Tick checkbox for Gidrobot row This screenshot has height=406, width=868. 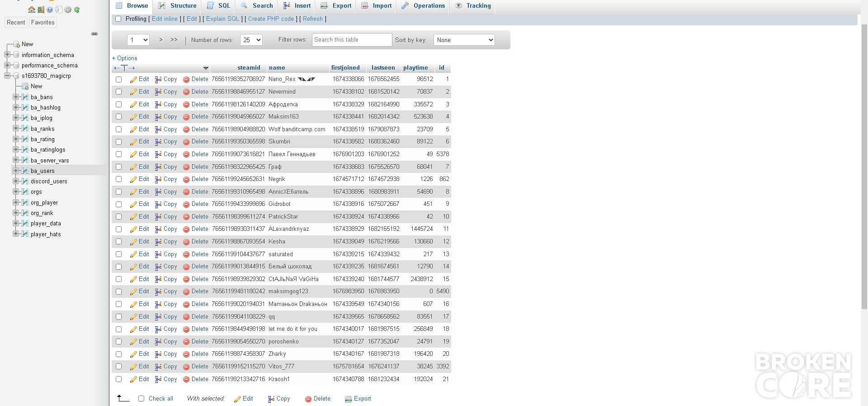[119, 204]
